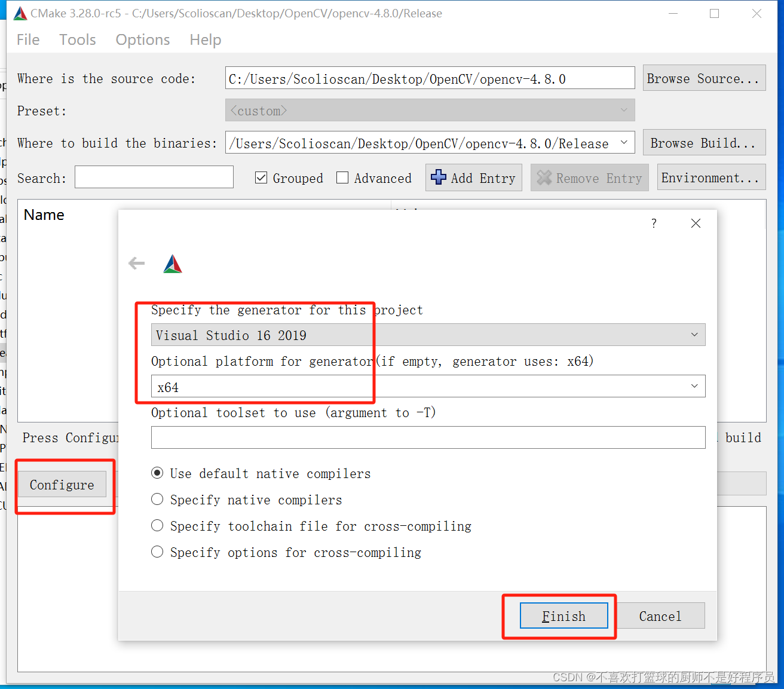Viewport: 784px width, 689px height.
Task: Click the CMake logo in the dialog
Action: click(x=173, y=264)
